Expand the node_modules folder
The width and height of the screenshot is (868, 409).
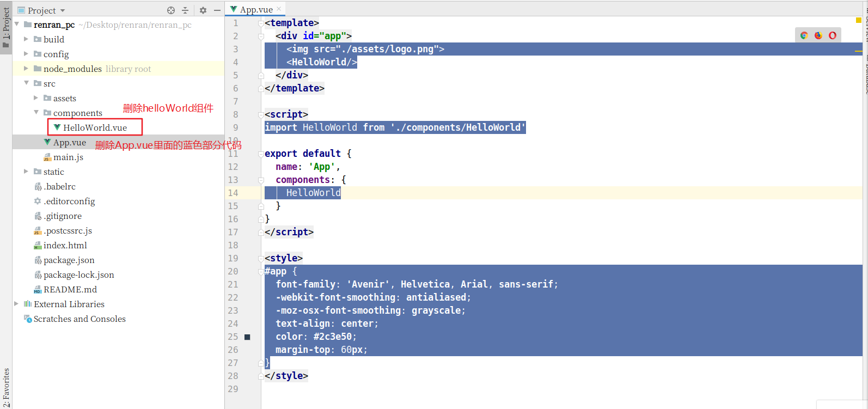[26, 69]
